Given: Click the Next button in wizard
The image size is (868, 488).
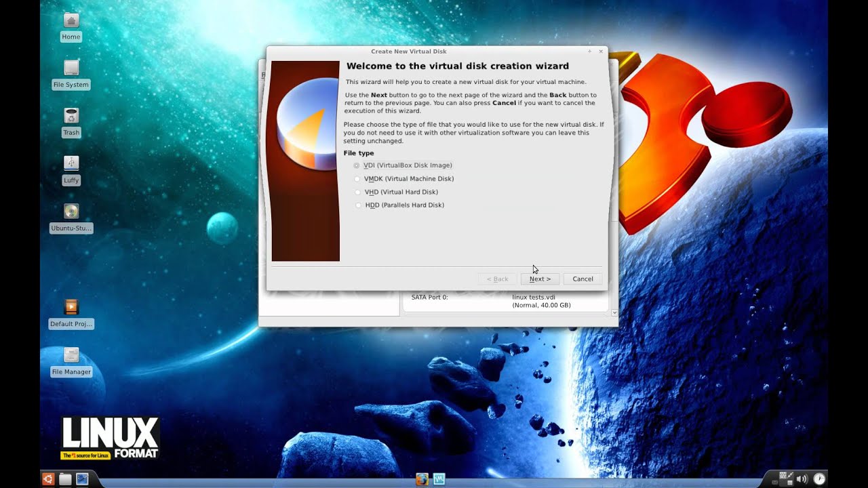Looking at the screenshot, I should (x=540, y=279).
